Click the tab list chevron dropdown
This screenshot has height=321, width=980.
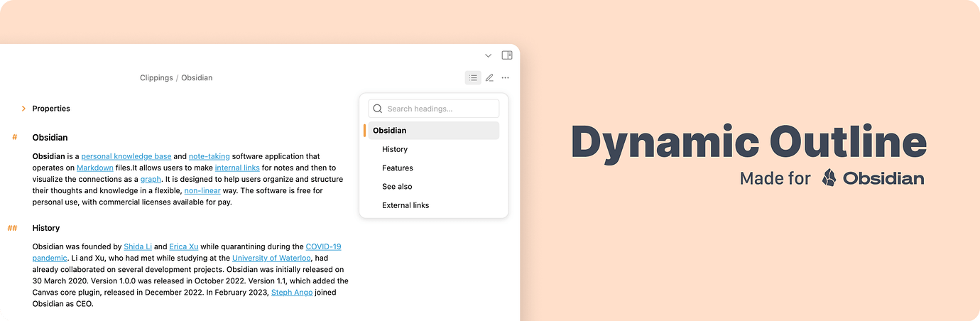click(x=488, y=55)
